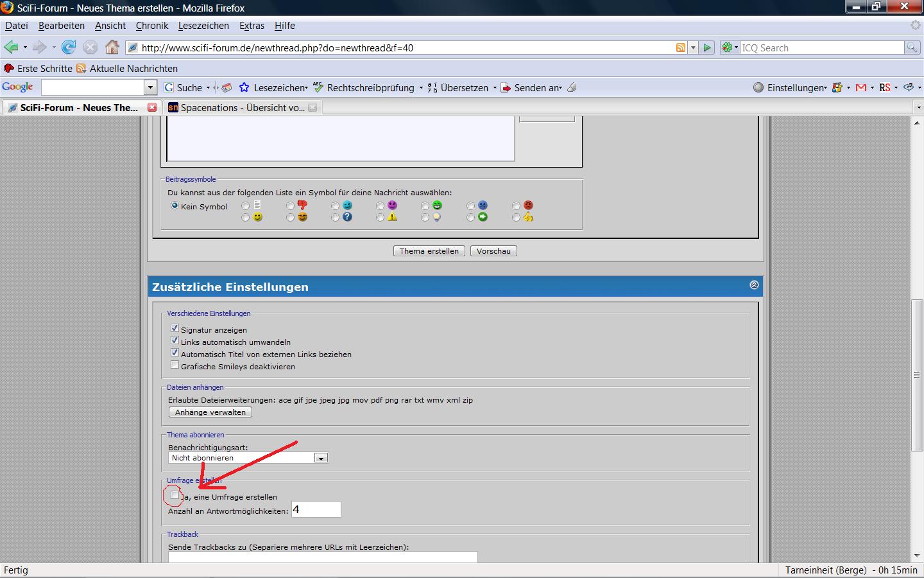924x578 pixels.
Task: Click the 'Anhänge verwalten' button
Action: click(210, 412)
